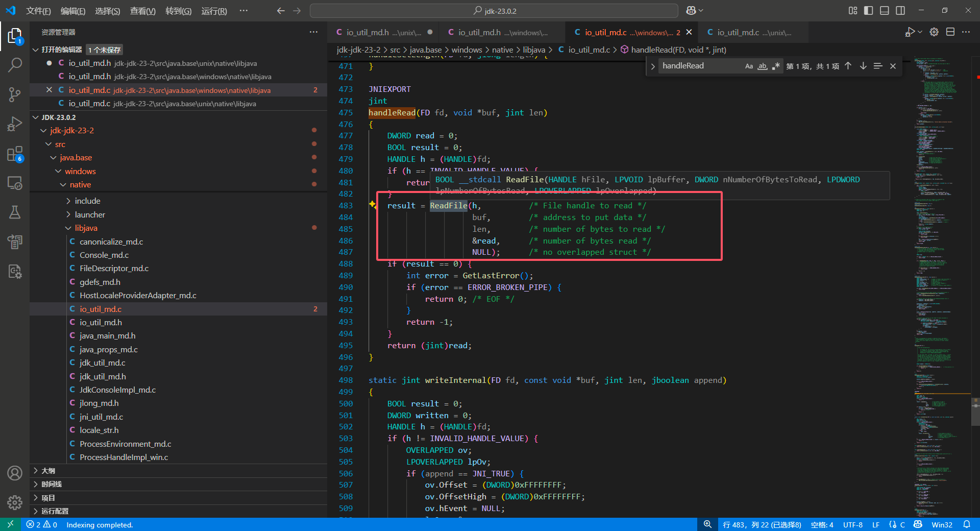This screenshot has width=980, height=531.
Task: Open the Extensions view
Action: click(15, 154)
